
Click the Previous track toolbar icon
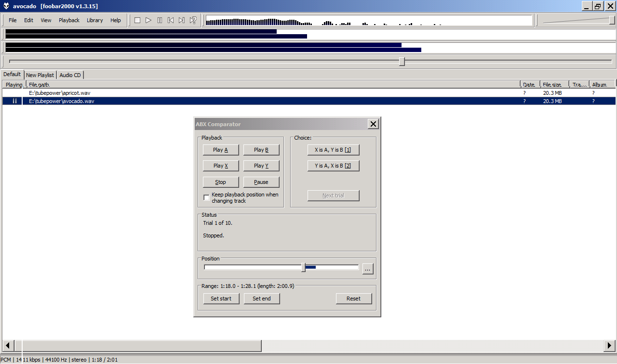click(x=171, y=20)
